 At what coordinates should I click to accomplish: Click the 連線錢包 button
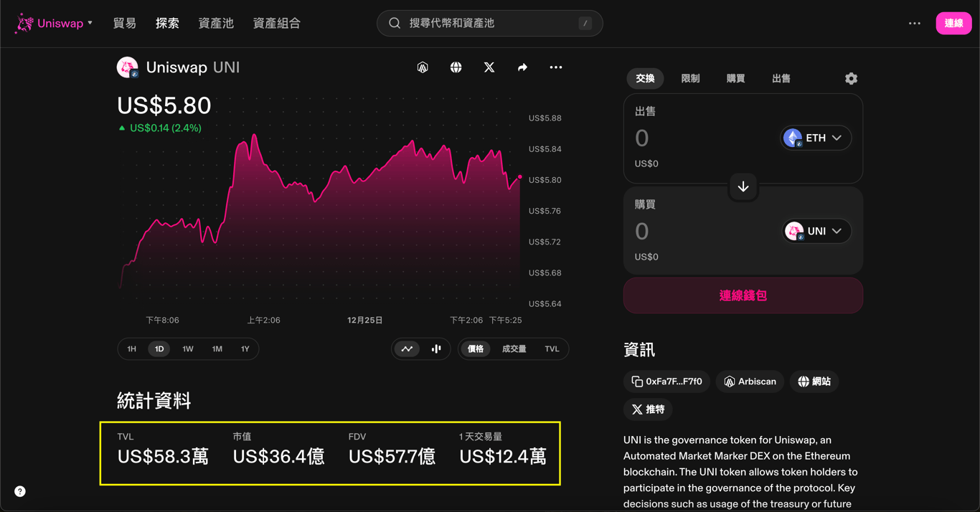click(743, 295)
